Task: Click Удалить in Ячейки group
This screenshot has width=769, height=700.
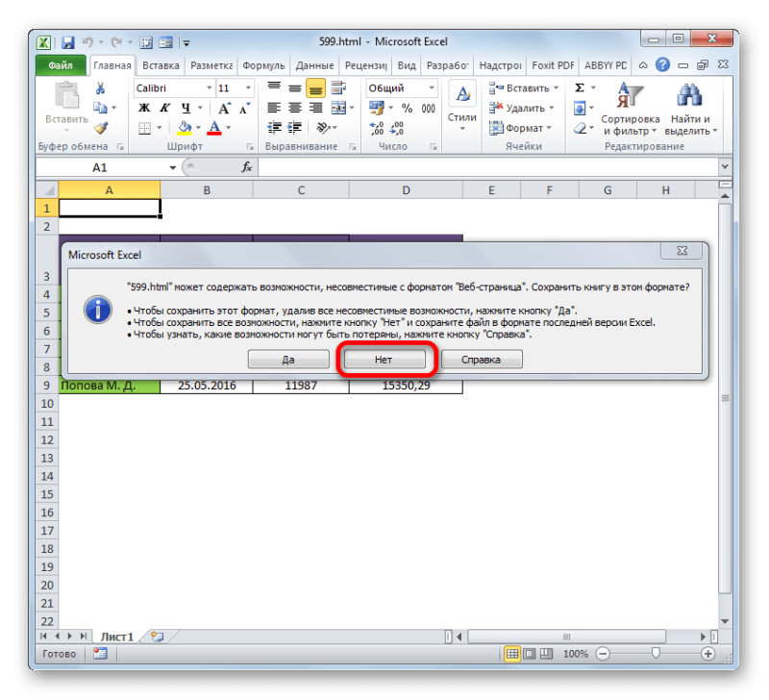Action: point(521,108)
